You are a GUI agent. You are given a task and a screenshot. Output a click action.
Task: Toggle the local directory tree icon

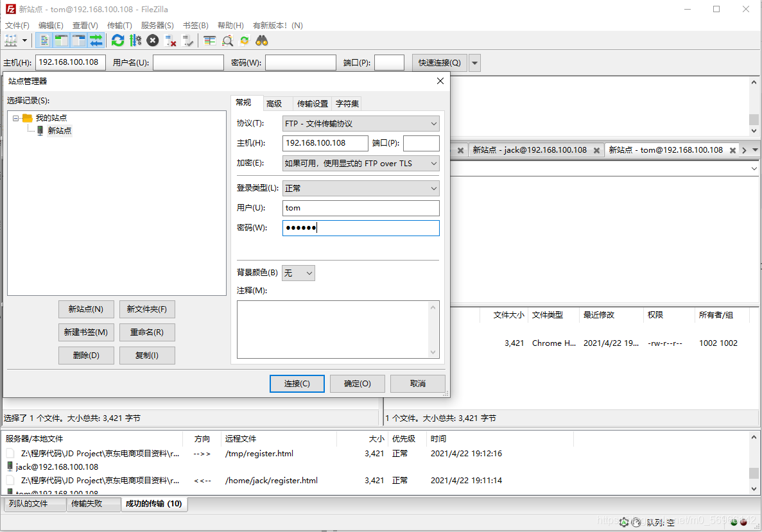[61, 41]
